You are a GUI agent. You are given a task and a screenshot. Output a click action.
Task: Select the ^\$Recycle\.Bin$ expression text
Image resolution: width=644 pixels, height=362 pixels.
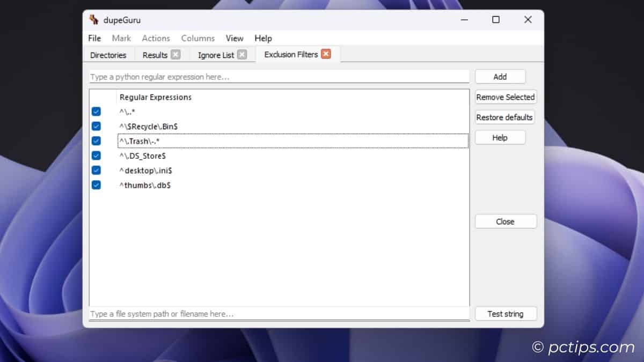click(149, 126)
